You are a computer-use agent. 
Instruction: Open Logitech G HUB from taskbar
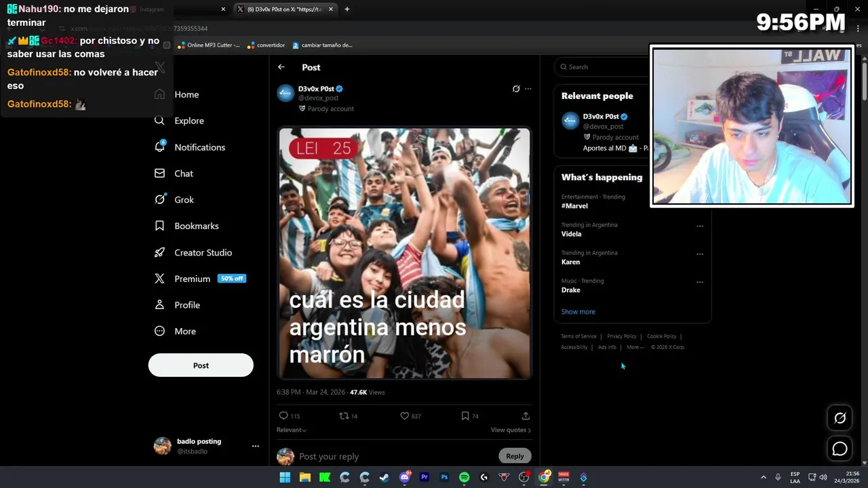click(x=484, y=477)
